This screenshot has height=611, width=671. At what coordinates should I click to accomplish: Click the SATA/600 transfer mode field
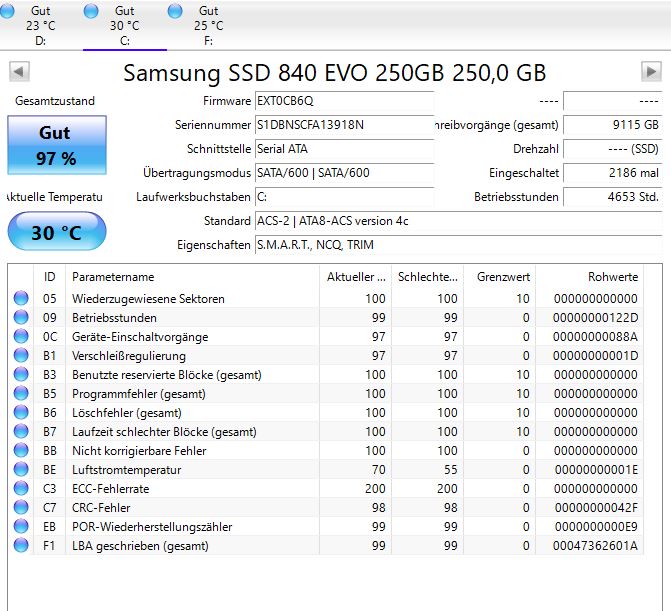[344, 173]
